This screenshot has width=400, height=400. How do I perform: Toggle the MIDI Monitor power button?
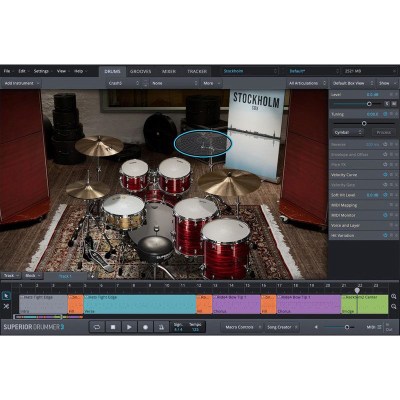pyautogui.click(x=385, y=215)
